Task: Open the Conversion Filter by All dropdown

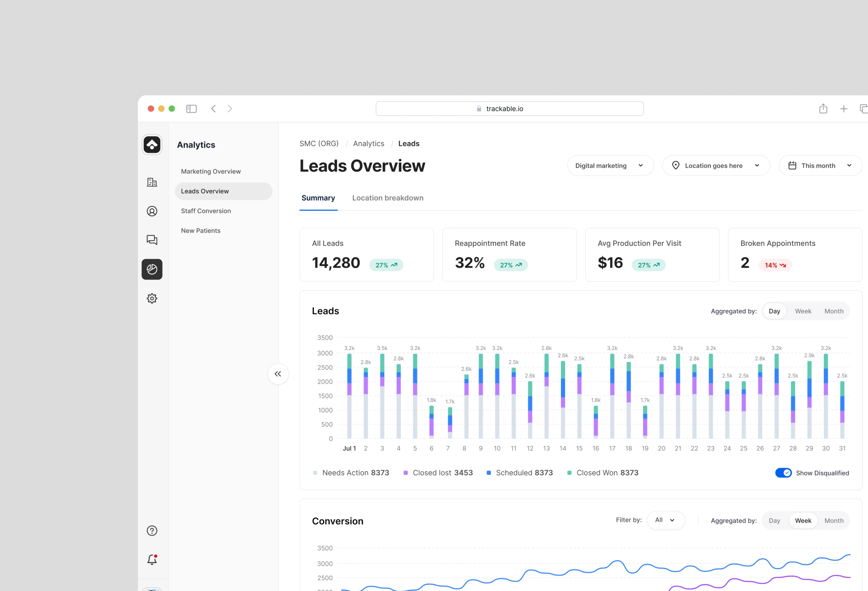Action: [x=666, y=520]
